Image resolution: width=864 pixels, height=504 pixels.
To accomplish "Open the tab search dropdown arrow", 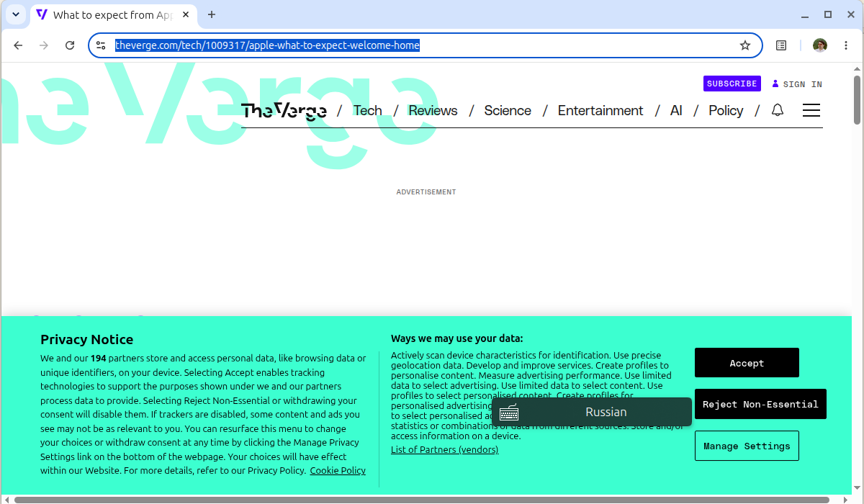I will point(15,14).
